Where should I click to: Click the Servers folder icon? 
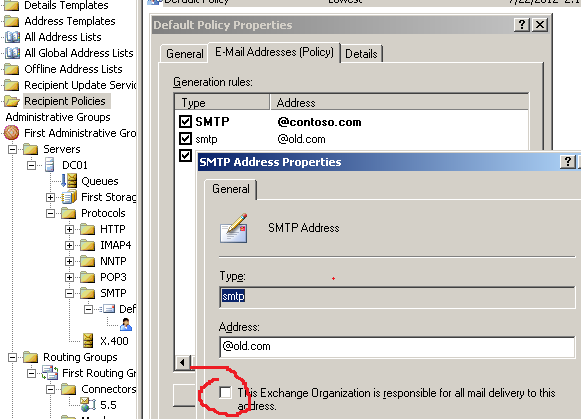point(30,149)
